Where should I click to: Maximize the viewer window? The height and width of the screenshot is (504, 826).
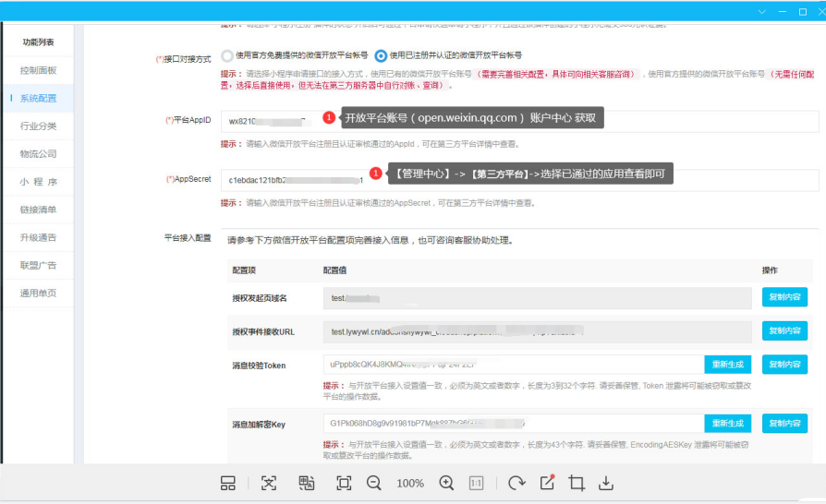(x=803, y=12)
